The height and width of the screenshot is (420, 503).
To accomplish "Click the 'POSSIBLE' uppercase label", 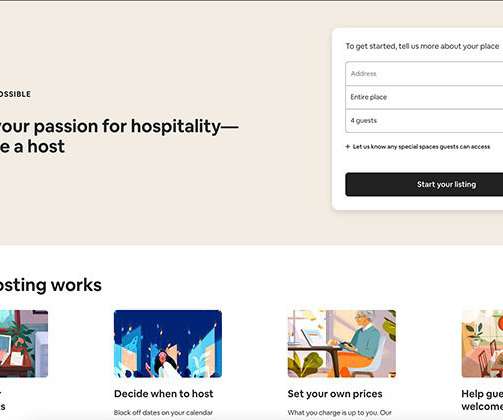I will 15,94.
